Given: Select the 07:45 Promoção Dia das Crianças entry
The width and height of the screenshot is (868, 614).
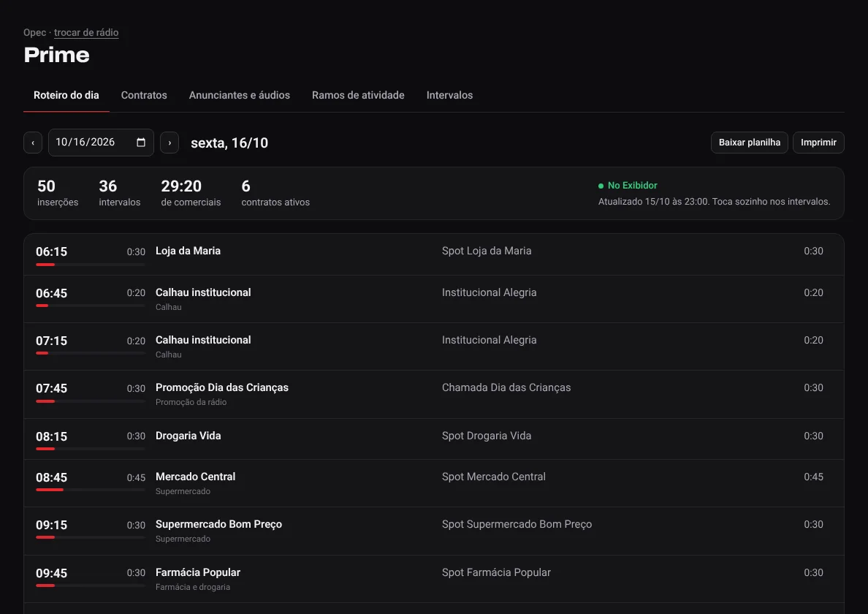Looking at the screenshot, I should [434, 394].
